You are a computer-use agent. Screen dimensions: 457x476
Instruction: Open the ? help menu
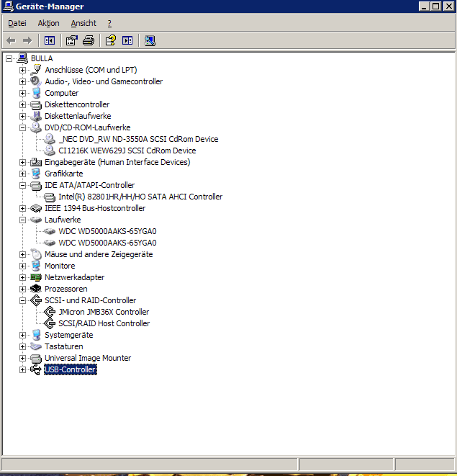(109, 23)
